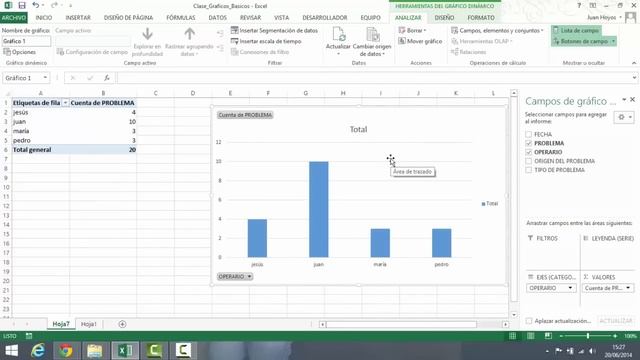The height and width of the screenshot is (360, 640).
Task: Click the zoom slider handle
Action: [x=588, y=336]
